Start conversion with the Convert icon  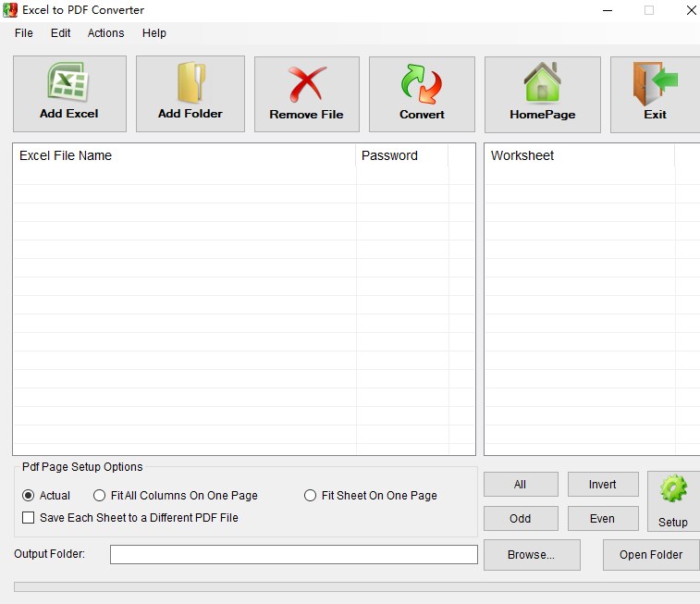422,83
